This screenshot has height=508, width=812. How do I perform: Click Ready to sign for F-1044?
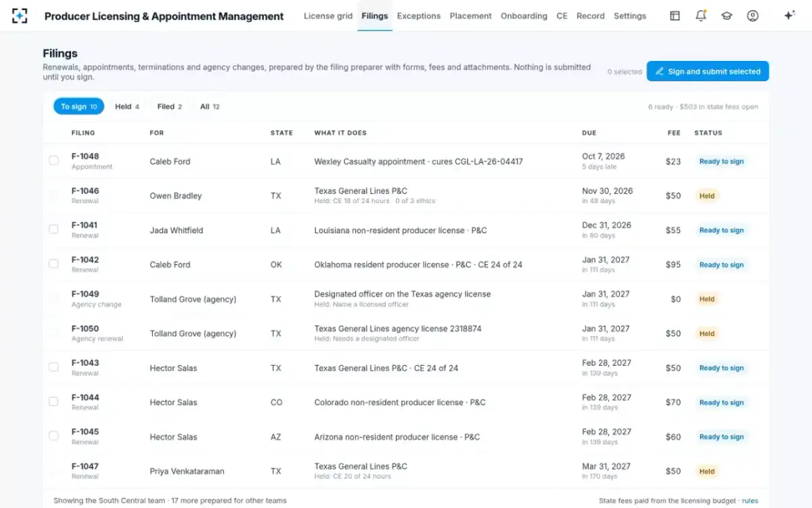721,402
